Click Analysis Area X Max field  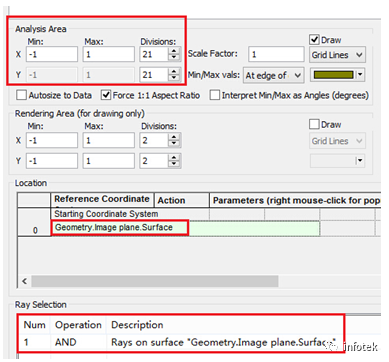(x=109, y=54)
